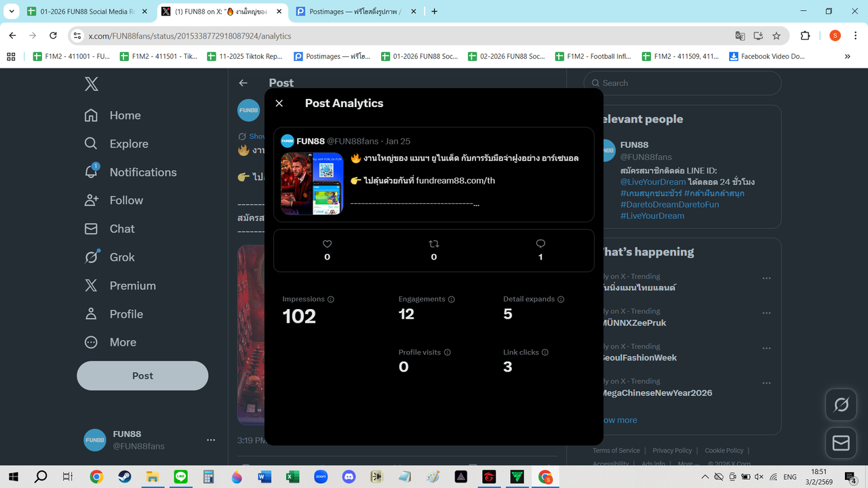Image resolution: width=868 pixels, height=488 pixels.
Task: Open Chat in sidebar
Action: (109, 229)
